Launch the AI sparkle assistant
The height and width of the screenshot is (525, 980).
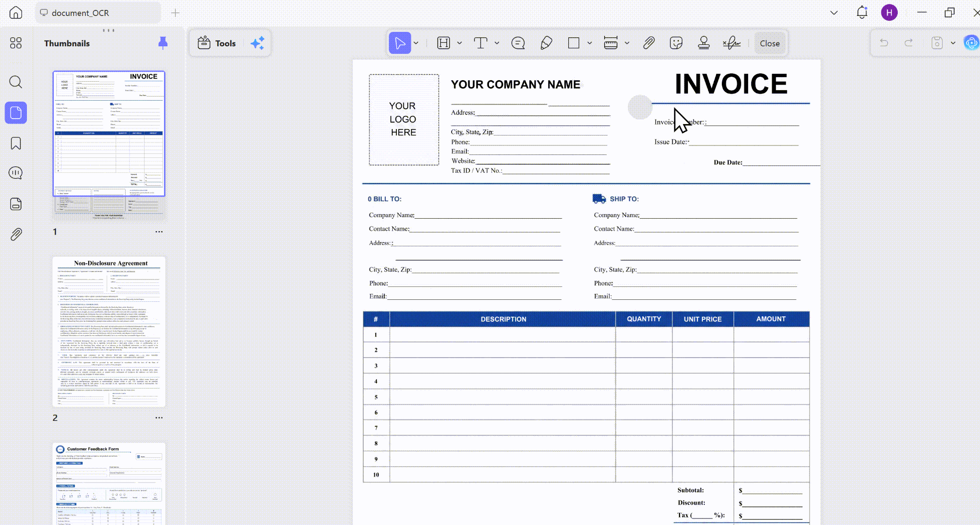pyautogui.click(x=257, y=43)
